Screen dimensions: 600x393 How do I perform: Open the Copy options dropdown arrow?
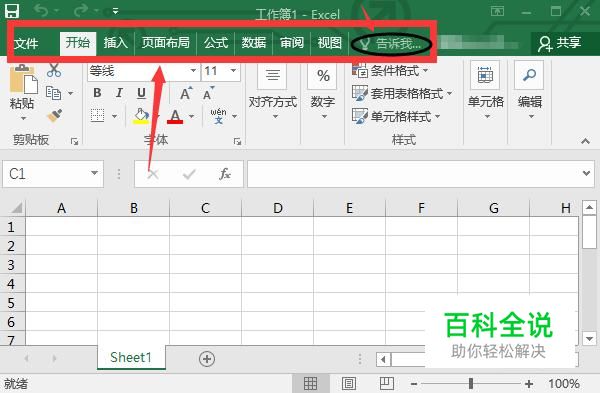(x=71, y=93)
